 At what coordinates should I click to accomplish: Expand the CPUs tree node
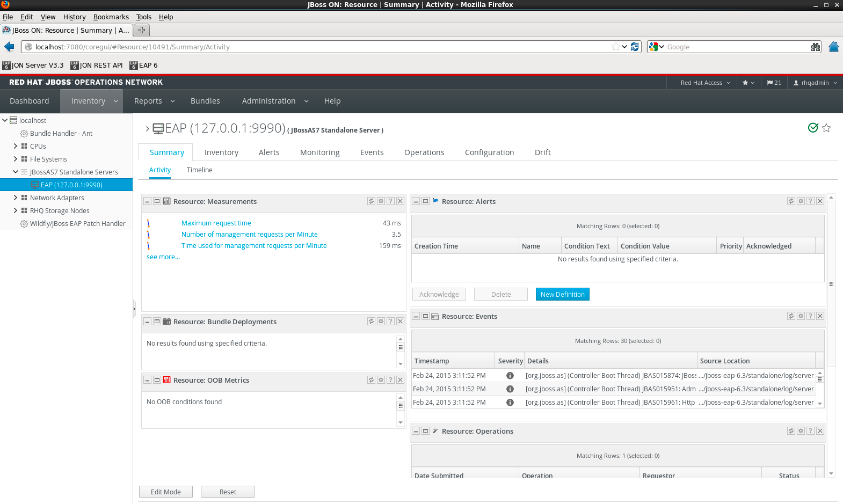[x=16, y=146]
